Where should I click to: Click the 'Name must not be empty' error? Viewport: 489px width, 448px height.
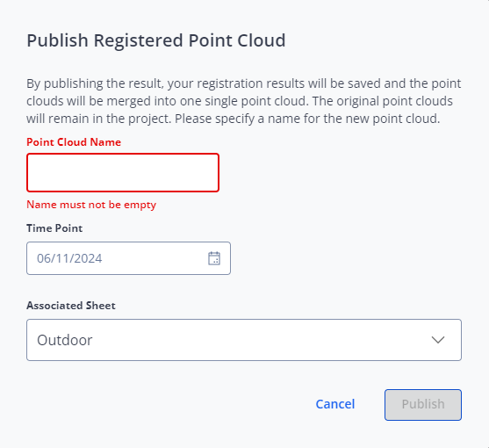click(91, 205)
